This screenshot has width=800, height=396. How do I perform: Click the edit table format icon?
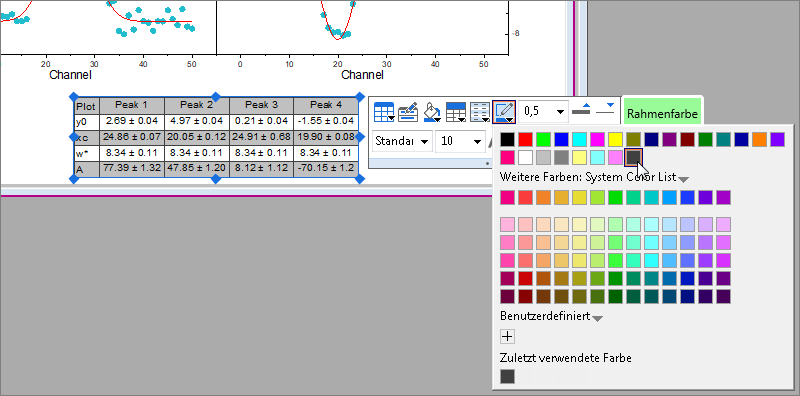point(408,112)
